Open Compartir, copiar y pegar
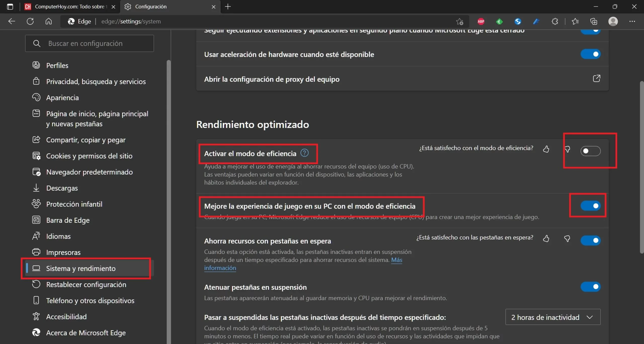This screenshot has width=644, height=344. click(89, 140)
